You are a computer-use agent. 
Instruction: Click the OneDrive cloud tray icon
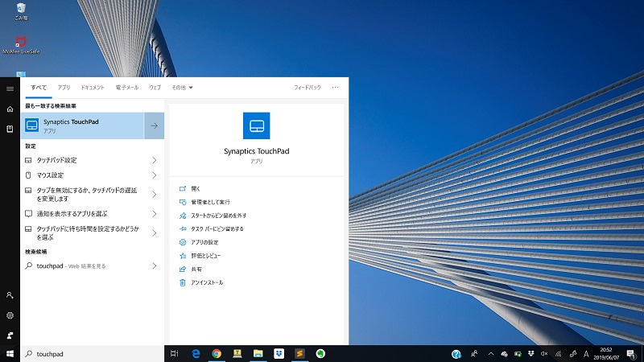(x=504, y=354)
